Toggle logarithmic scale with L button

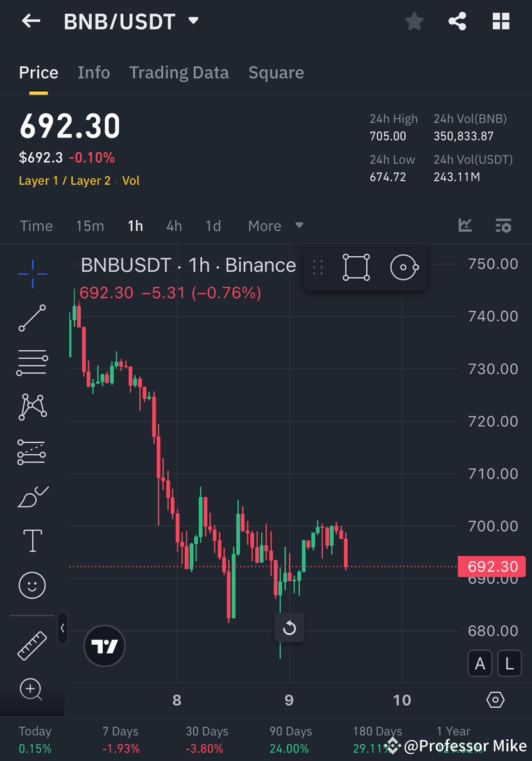pos(509,663)
